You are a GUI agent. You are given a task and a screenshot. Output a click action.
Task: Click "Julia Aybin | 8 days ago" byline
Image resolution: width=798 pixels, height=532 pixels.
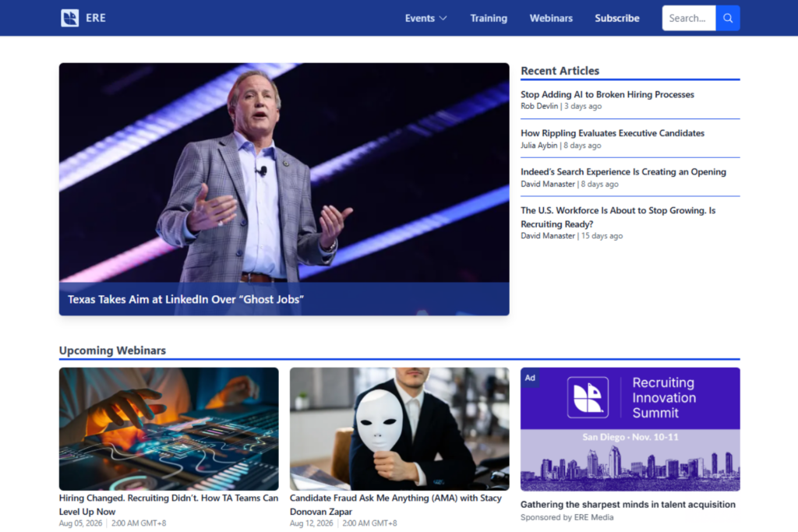tap(560, 146)
